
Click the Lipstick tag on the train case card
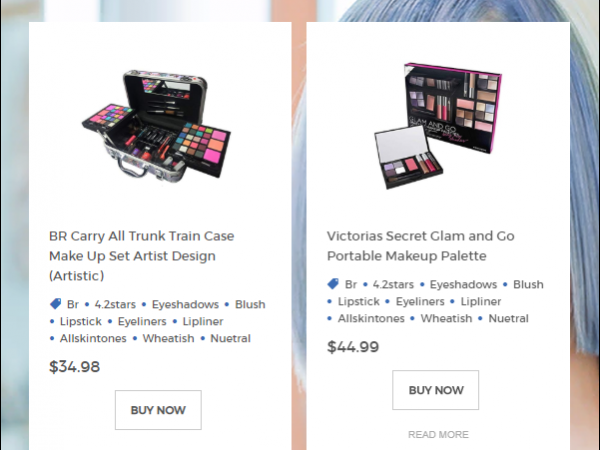81,321
